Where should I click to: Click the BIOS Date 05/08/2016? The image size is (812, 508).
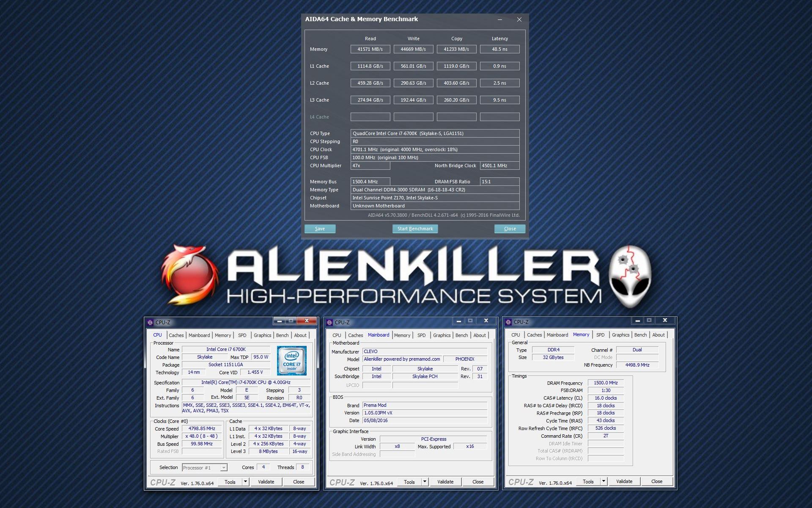pos(425,420)
